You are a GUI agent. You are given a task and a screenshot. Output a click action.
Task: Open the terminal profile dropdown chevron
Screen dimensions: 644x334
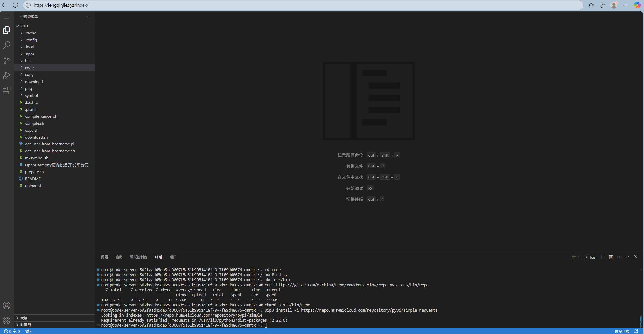point(579,257)
